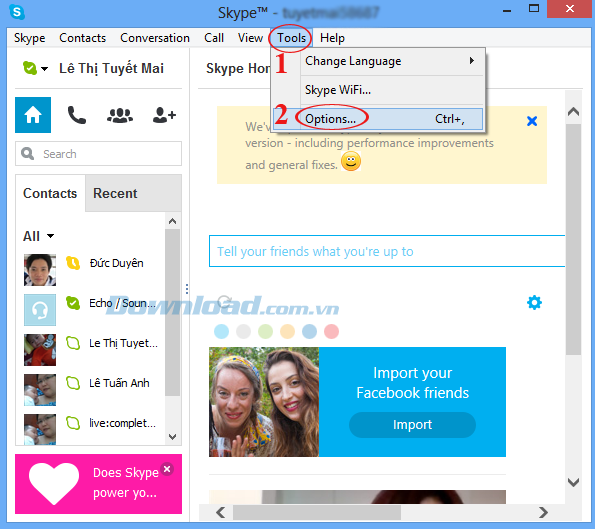Open the Skype Home view icon
Screen dimensions: 595x529
pyautogui.click(x=33, y=115)
